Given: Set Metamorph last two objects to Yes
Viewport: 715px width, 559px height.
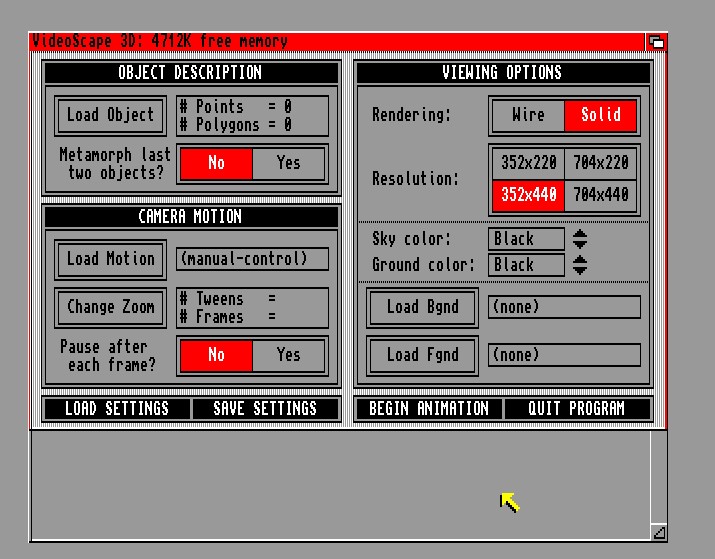Looking at the screenshot, I should (288, 163).
